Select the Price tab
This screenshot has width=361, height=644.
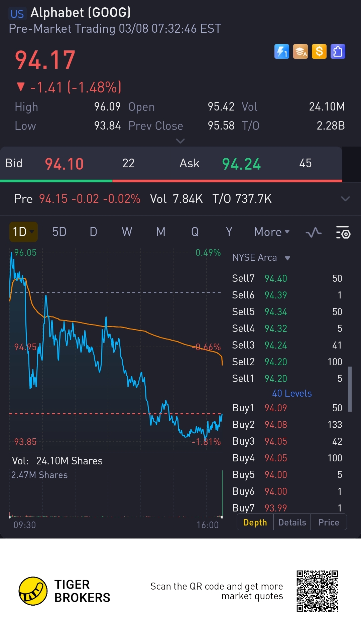pos(329,522)
